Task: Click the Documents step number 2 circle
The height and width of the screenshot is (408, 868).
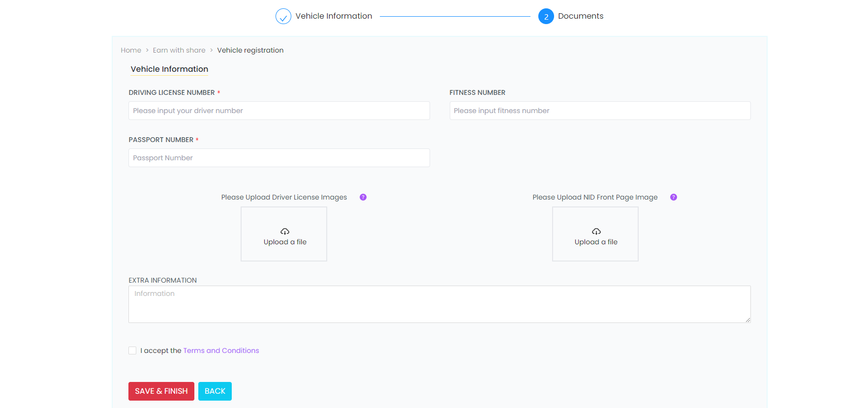Action: [546, 16]
